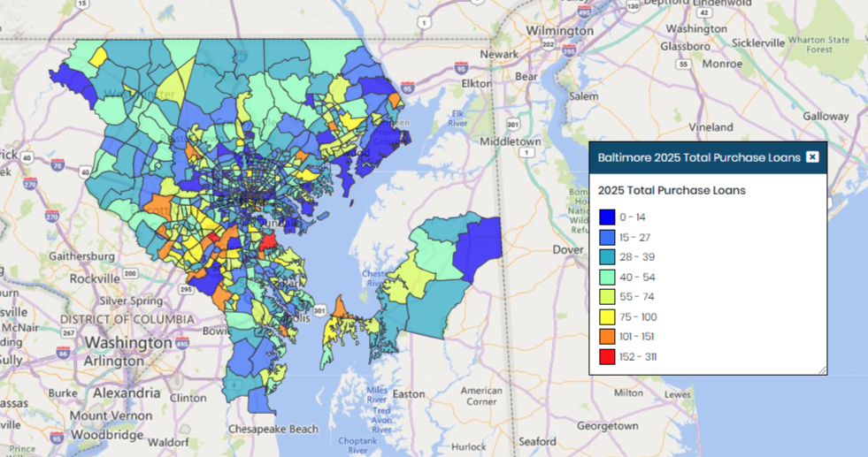Click the 'Newark' map label

click(499, 54)
